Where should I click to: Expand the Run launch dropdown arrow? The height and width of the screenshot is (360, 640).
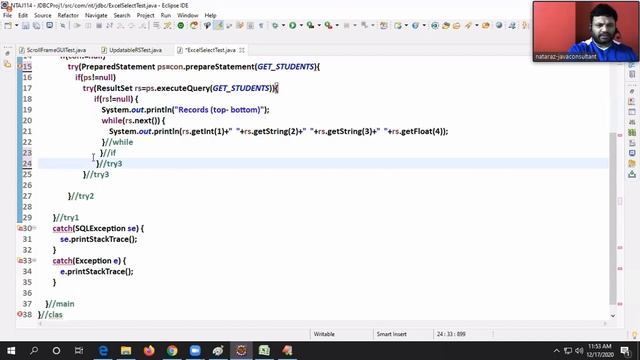(x=301, y=25)
